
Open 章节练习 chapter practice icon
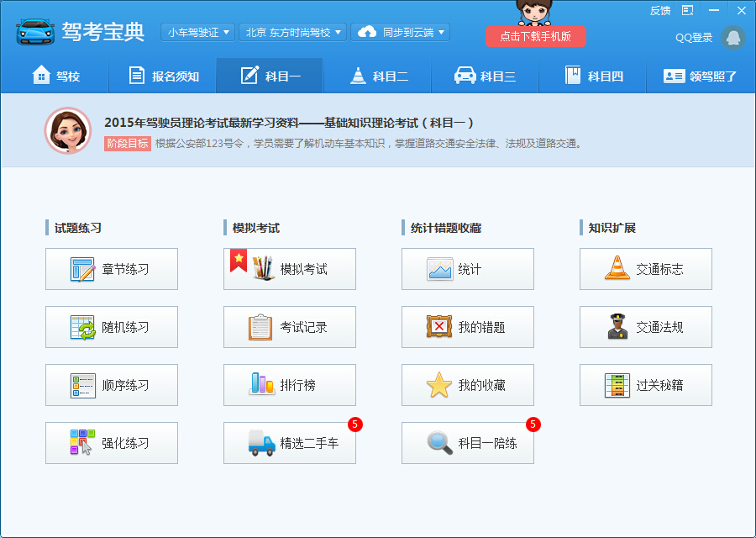click(84, 270)
